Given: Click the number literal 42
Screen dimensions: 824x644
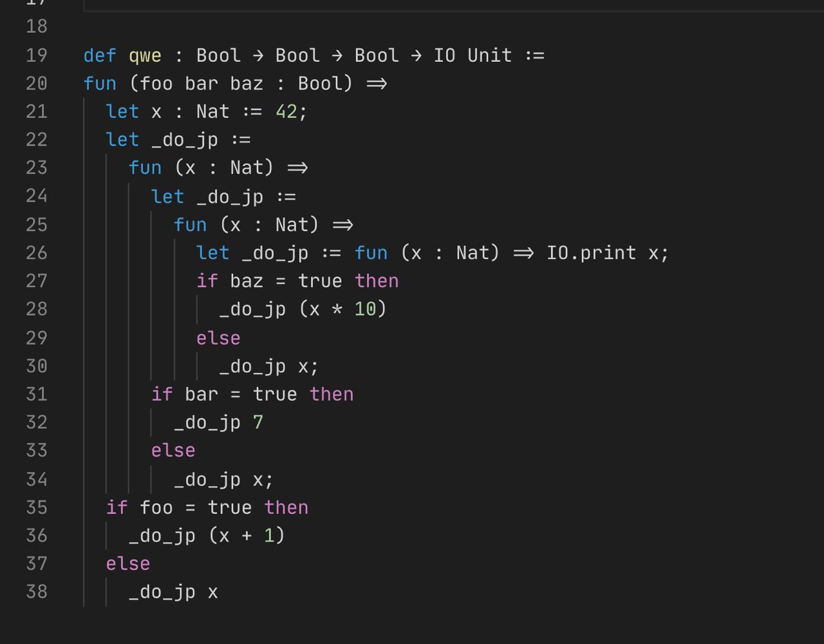Looking at the screenshot, I should coord(286,112).
